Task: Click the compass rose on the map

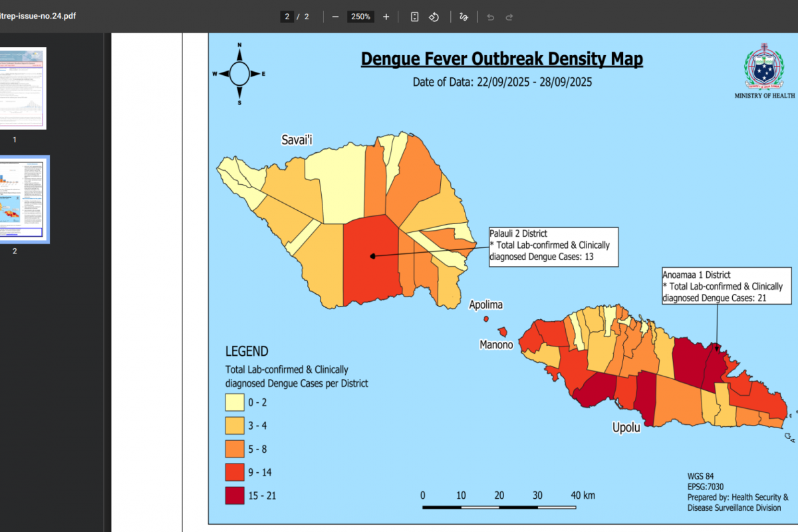Action: (239, 73)
